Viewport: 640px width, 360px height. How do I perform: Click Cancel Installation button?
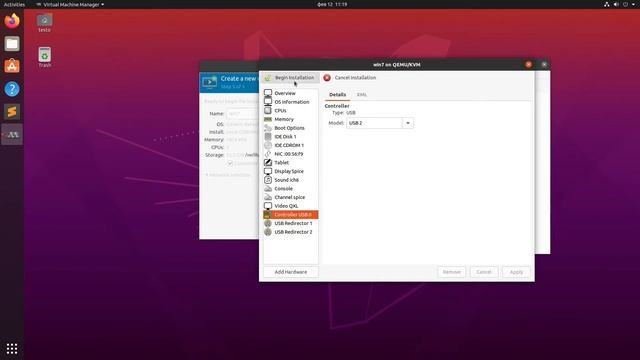click(350, 78)
